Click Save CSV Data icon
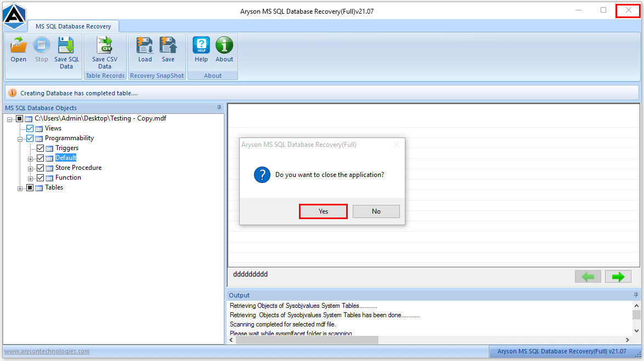Screen dimensions: 644x361 [105, 45]
